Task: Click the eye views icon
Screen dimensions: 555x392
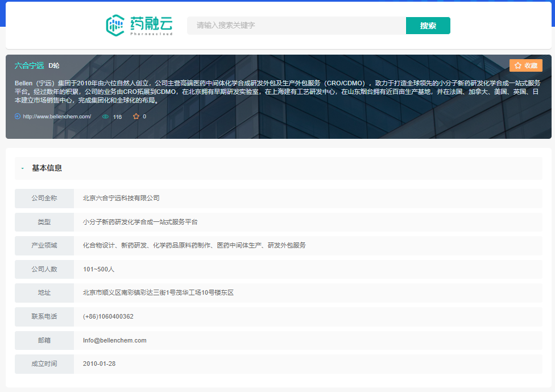Action: click(x=105, y=117)
